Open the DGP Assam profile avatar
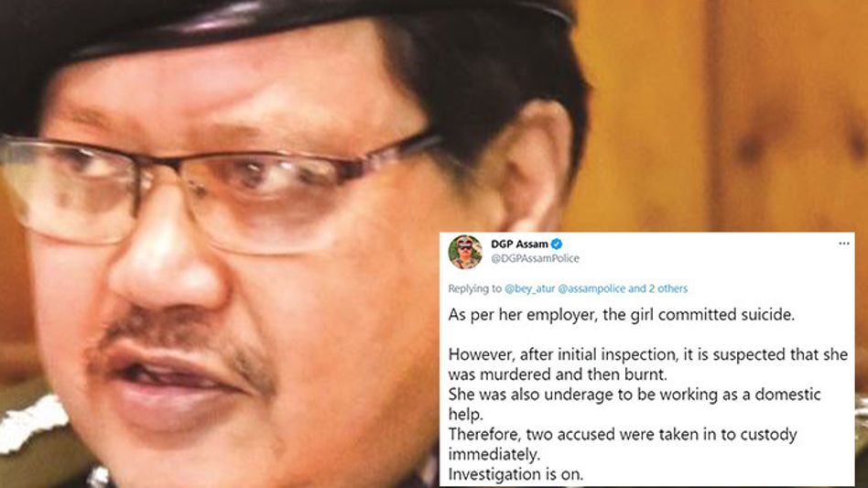 465,252
